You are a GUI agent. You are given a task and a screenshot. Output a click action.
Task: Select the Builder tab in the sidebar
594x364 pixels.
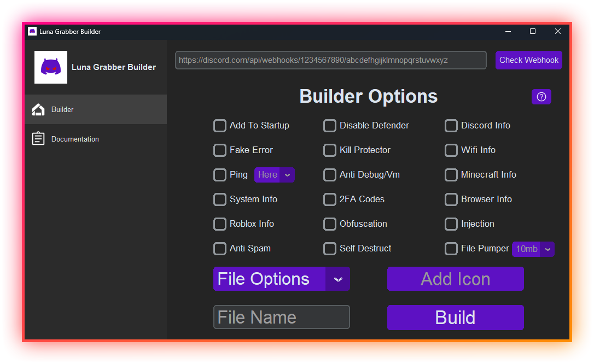click(x=61, y=109)
